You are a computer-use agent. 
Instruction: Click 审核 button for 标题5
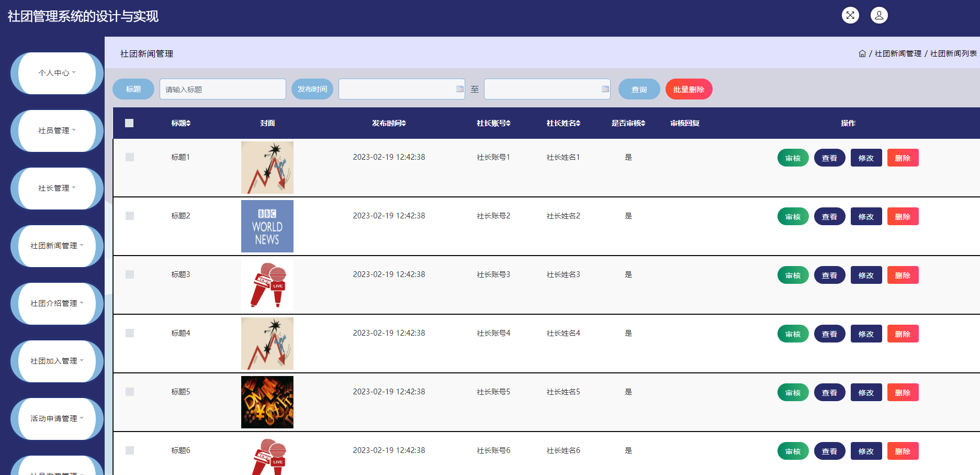(x=793, y=392)
